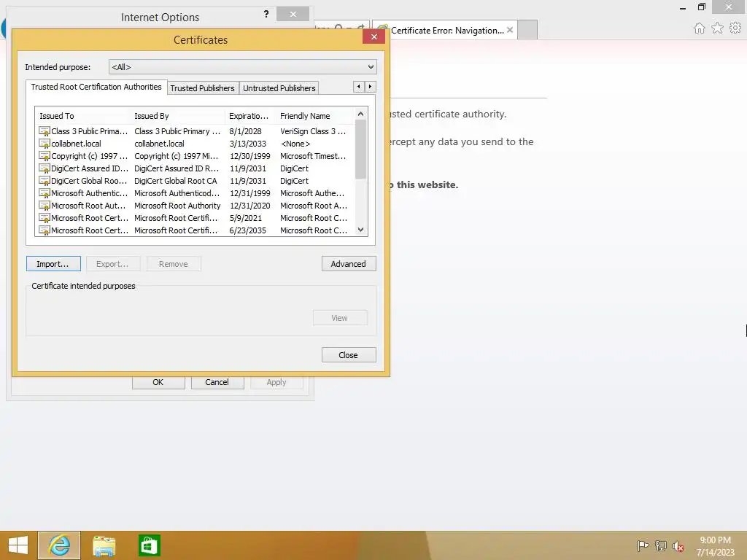
Task: Click the certificate icon for Microsoft Root Authority
Action: pos(44,205)
